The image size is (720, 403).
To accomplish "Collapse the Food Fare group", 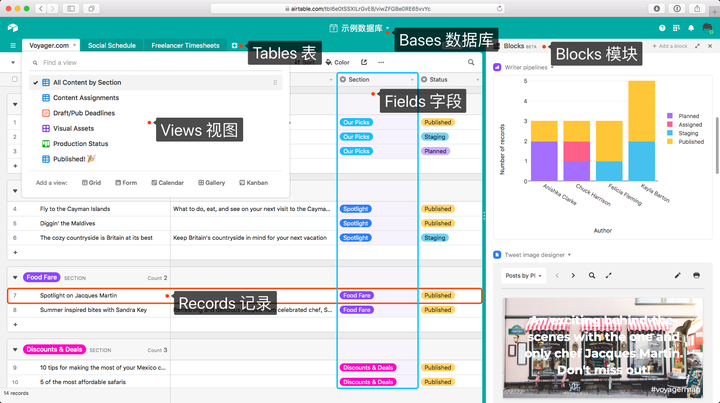I will click(x=15, y=278).
